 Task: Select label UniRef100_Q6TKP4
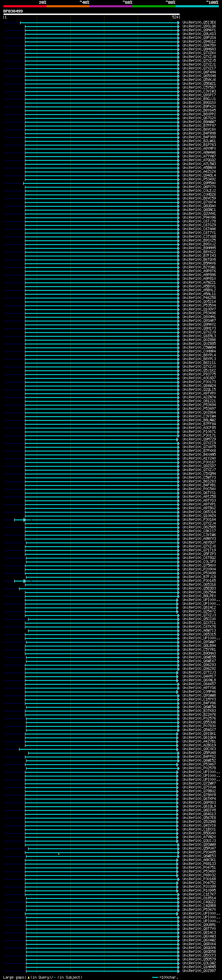[x=199, y=799]
